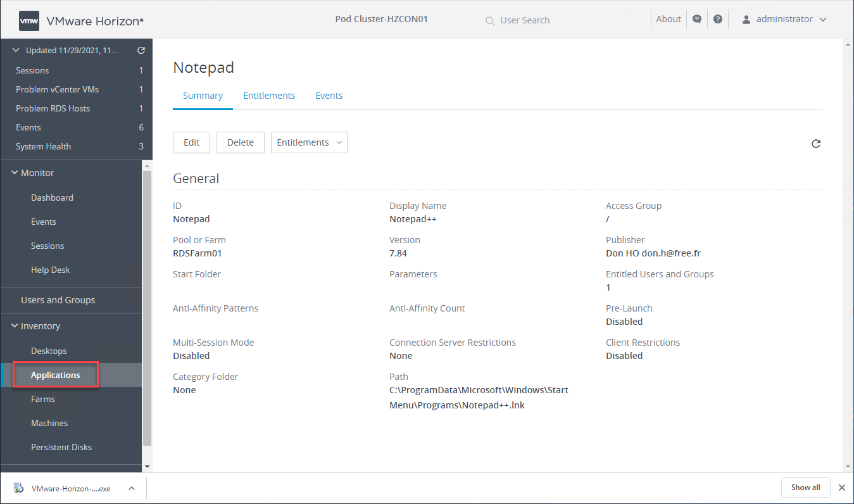Click the Client Restrictions Disabled value
The width and height of the screenshot is (854, 504).
click(x=624, y=356)
